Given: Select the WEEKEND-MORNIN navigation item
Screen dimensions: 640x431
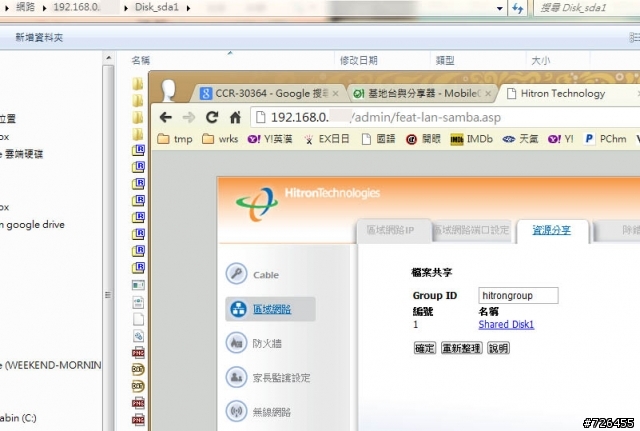Looking at the screenshot, I should point(51,365).
